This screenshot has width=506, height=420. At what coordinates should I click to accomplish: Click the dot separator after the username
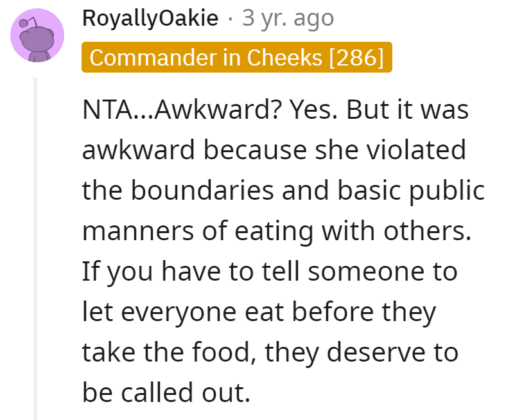tap(230, 19)
